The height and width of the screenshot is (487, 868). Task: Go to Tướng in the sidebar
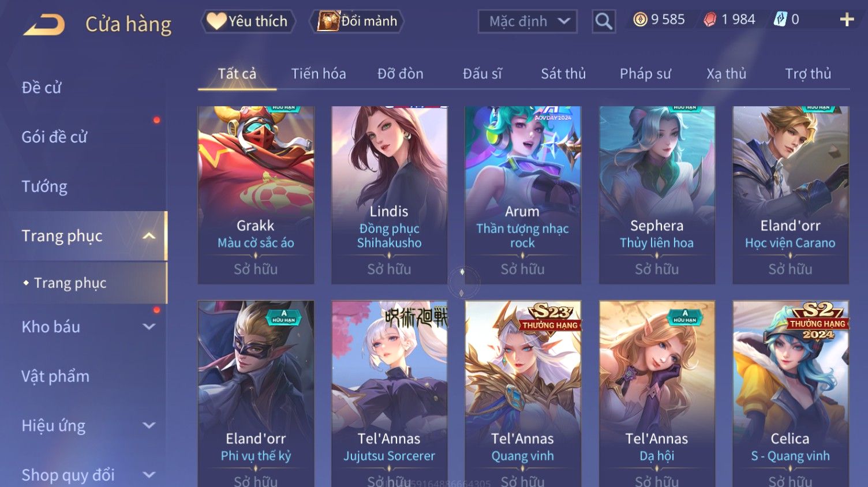pyautogui.click(x=44, y=187)
